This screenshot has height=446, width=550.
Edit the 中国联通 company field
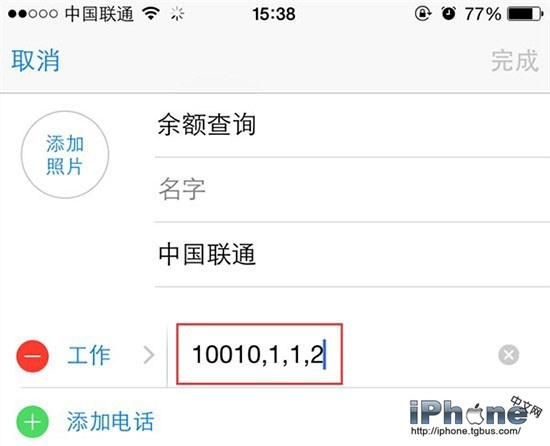point(352,254)
